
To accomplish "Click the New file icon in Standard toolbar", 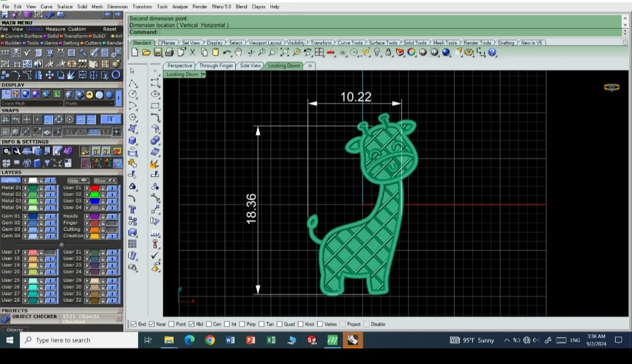I will 135,53.
